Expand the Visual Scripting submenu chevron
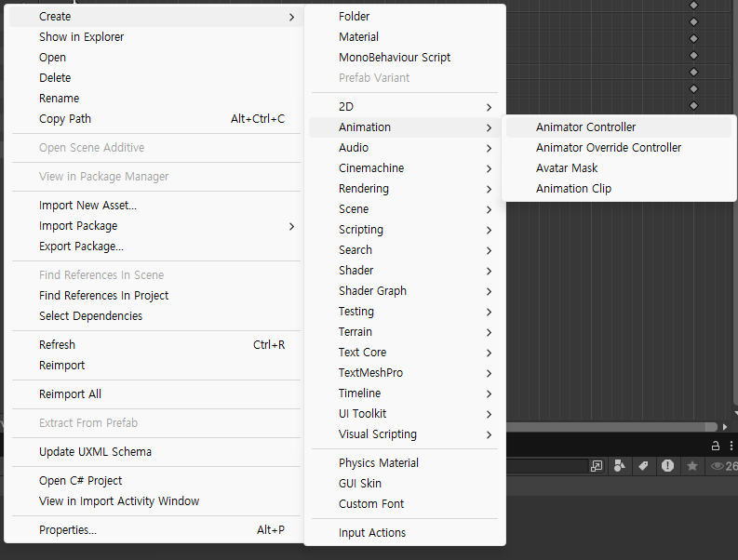Image resolution: width=738 pixels, height=560 pixels. tap(489, 434)
